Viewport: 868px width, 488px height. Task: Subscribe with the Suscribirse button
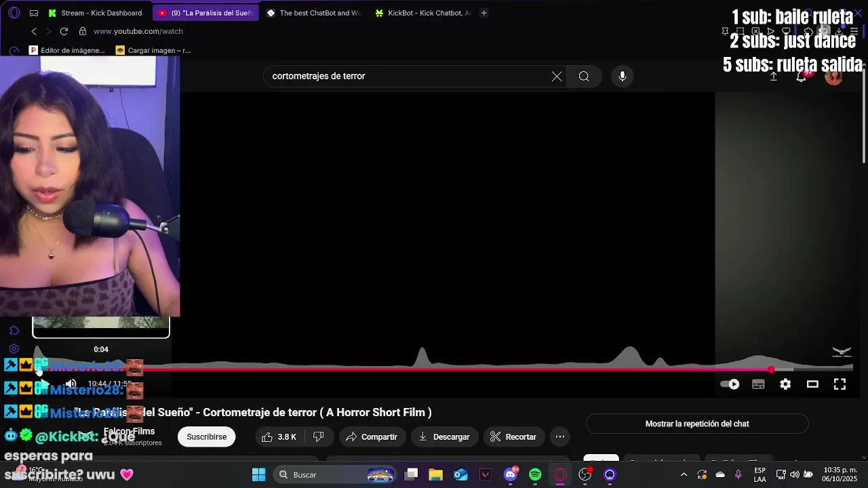(207, 437)
